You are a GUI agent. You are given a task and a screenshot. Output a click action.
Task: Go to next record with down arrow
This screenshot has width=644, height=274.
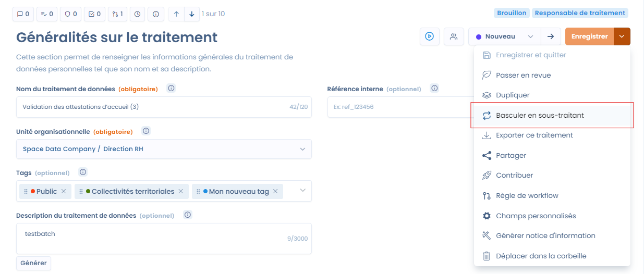coord(192,14)
